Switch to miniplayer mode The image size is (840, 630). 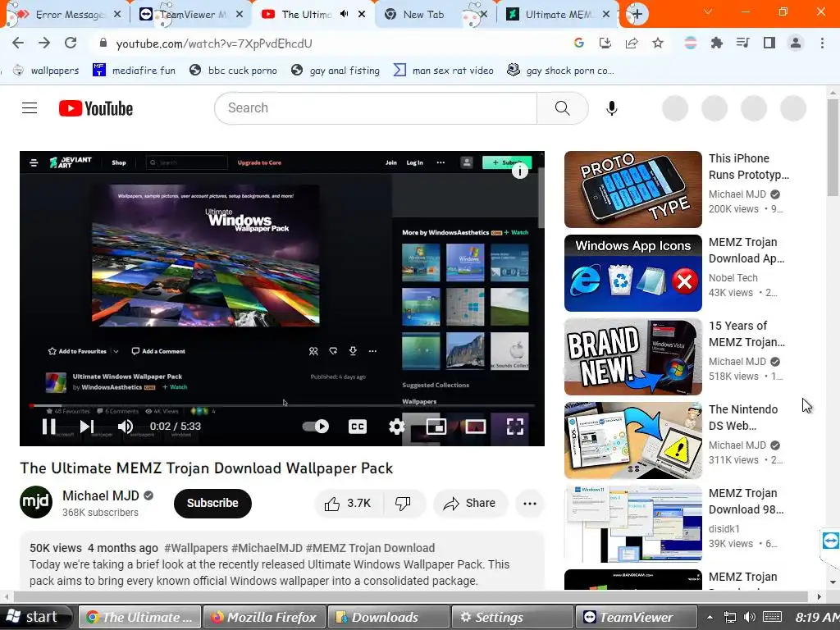436,427
